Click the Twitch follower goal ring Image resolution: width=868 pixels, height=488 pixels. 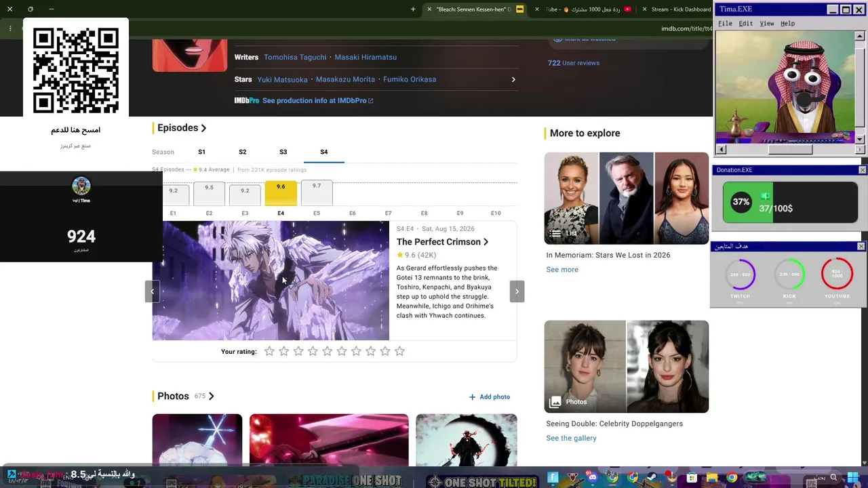(x=741, y=274)
